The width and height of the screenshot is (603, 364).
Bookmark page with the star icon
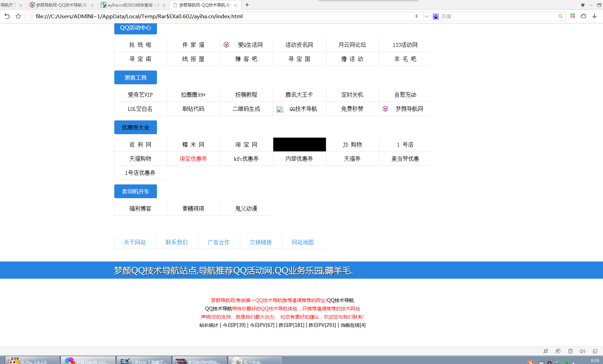click(18, 16)
